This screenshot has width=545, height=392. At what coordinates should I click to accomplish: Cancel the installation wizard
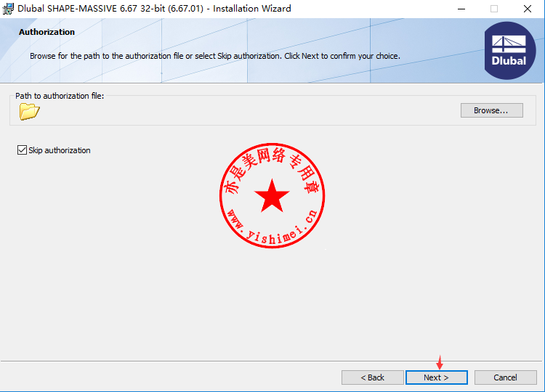click(x=505, y=377)
